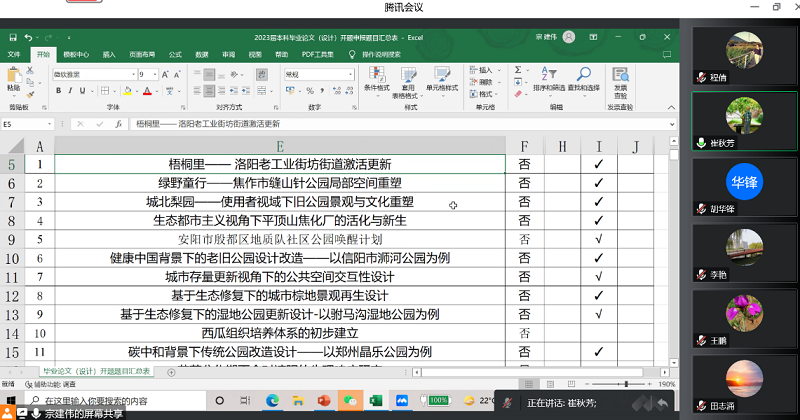Switch to the 插入 ribbon tab
The image size is (800, 420).
point(109,54)
